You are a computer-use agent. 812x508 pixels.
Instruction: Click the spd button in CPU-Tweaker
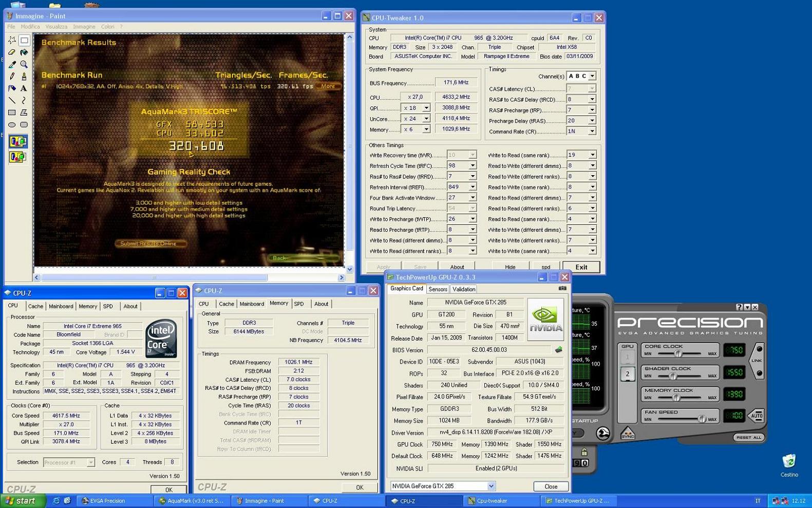[545, 267]
